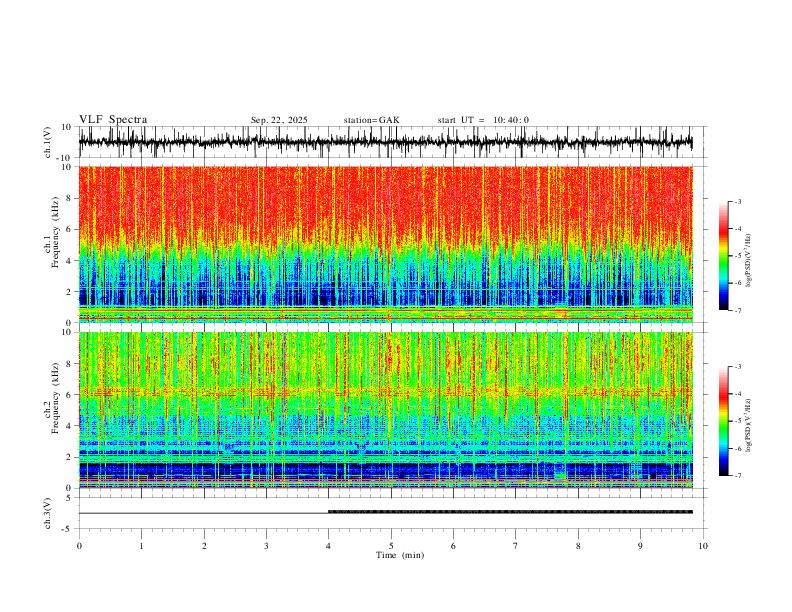The height and width of the screenshot is (612, 792).
Task: Click time-axis tick label "4"
Action: (x=328, y=546)
